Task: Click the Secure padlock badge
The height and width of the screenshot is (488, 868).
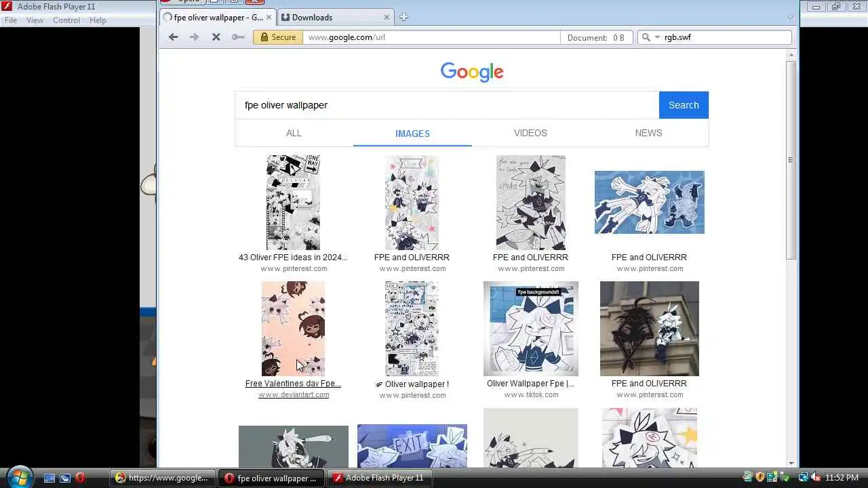Action: click(277, 37)
